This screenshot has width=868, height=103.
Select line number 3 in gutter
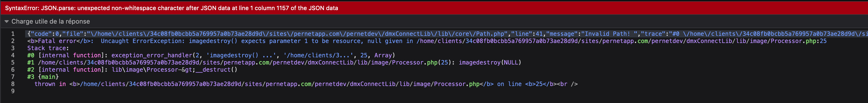[x=13, y=48]
